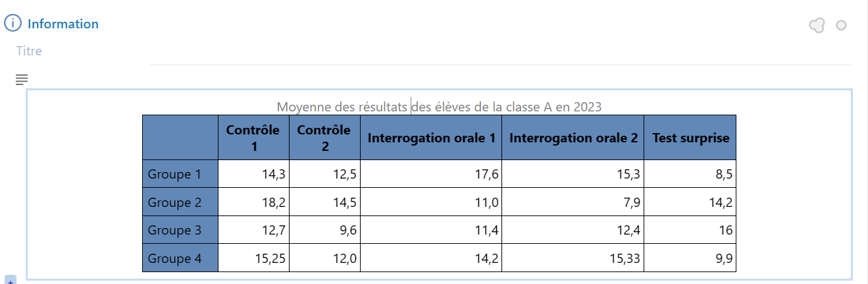Click the small plus icon at bottom left
868x284 pixels.
(10, 280)
